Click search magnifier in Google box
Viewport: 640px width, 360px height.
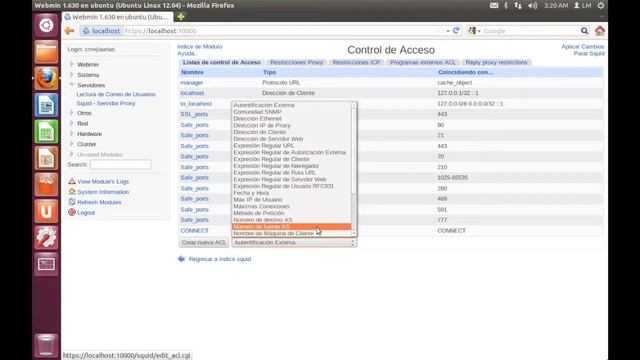[x=584, y=31]
